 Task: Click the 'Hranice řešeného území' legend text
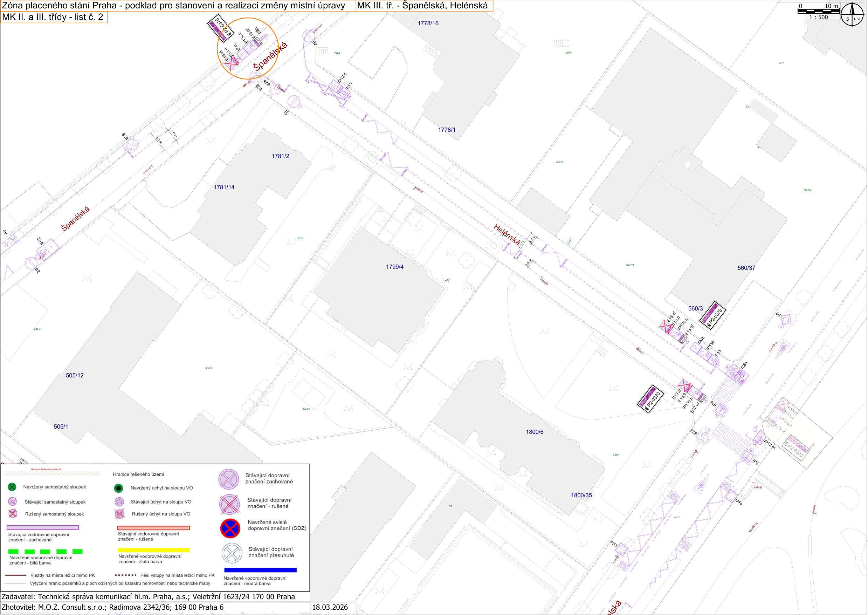[138, 474]
